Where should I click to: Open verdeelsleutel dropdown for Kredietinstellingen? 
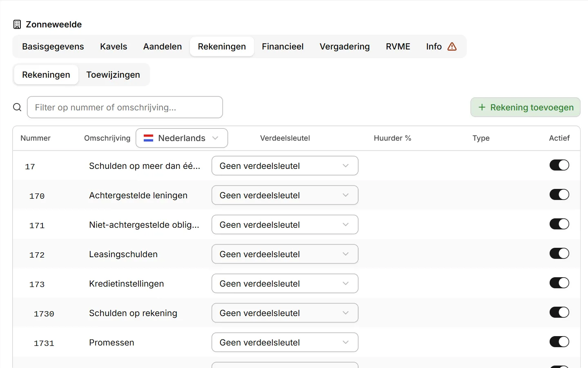coord(285,283)
